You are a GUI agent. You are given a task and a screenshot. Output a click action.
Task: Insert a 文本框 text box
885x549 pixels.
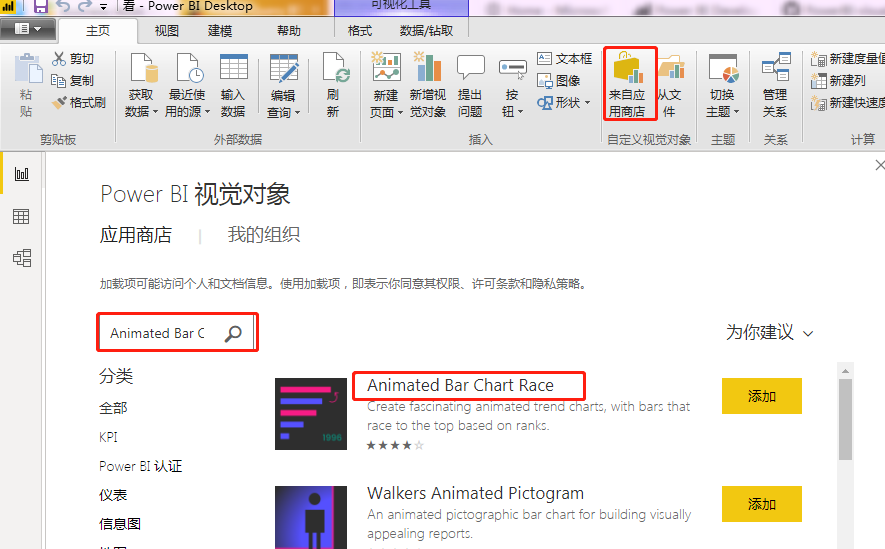point(564,59)
